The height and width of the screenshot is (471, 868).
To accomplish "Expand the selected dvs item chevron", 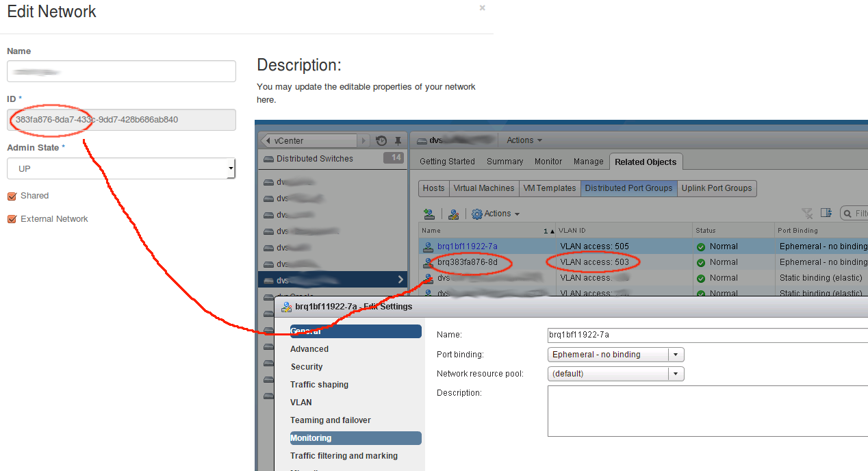I will tap(400, 279).
